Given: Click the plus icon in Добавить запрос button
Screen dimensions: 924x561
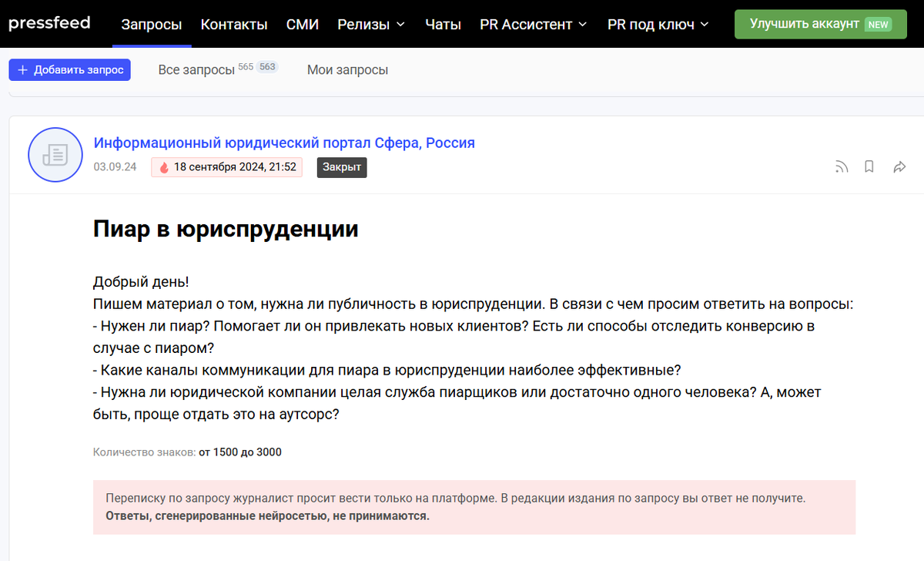Looking at the screenshot, I should [x=22, y=69].
